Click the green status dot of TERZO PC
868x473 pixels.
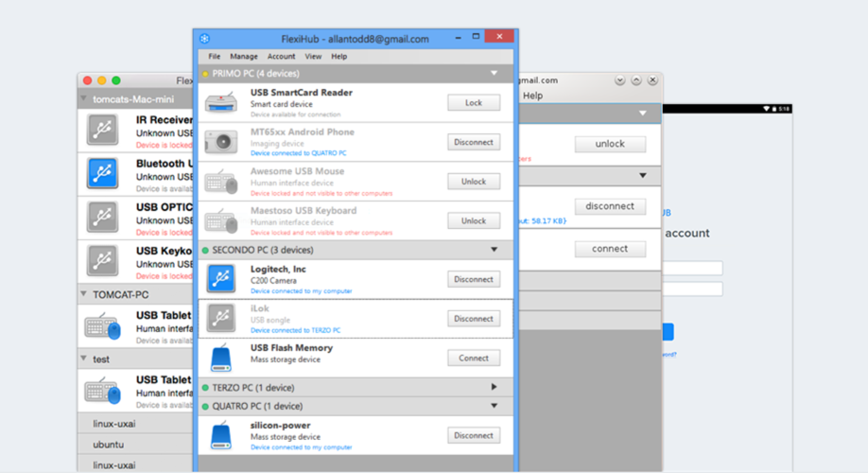205,388
